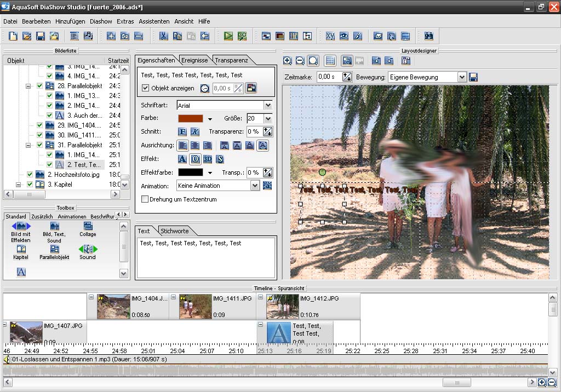Screen dimensions: 561x392
Task: Apply the 3D text effect
Action: [208, 159]
